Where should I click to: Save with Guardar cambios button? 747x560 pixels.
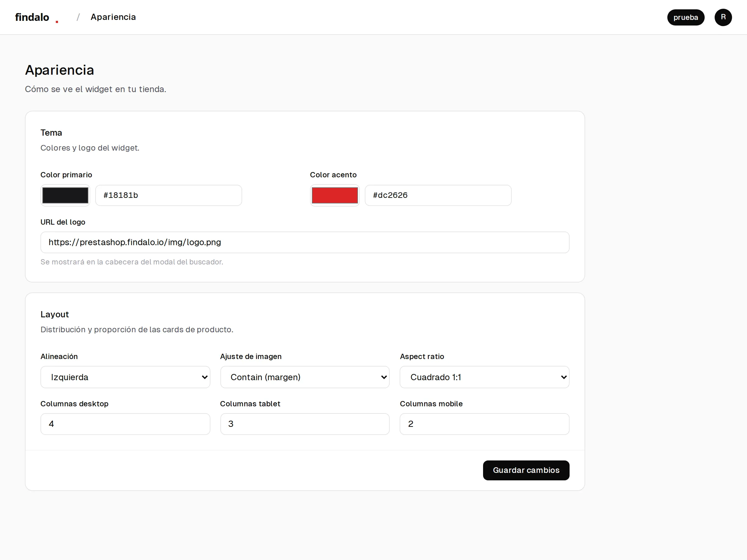click(526, 470)
